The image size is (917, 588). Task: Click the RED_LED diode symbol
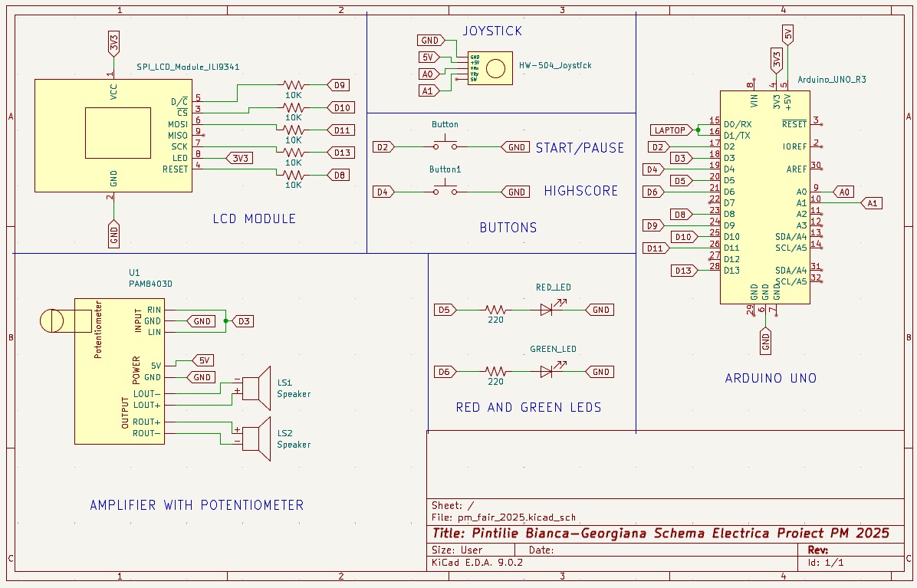[x=547, y=310]
